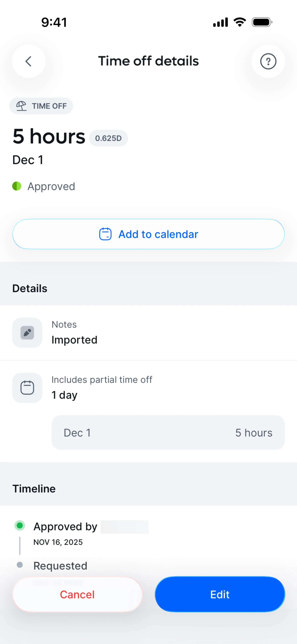Tap the umbrella icon in TIME OFF tag

click(x=21, y=106)
